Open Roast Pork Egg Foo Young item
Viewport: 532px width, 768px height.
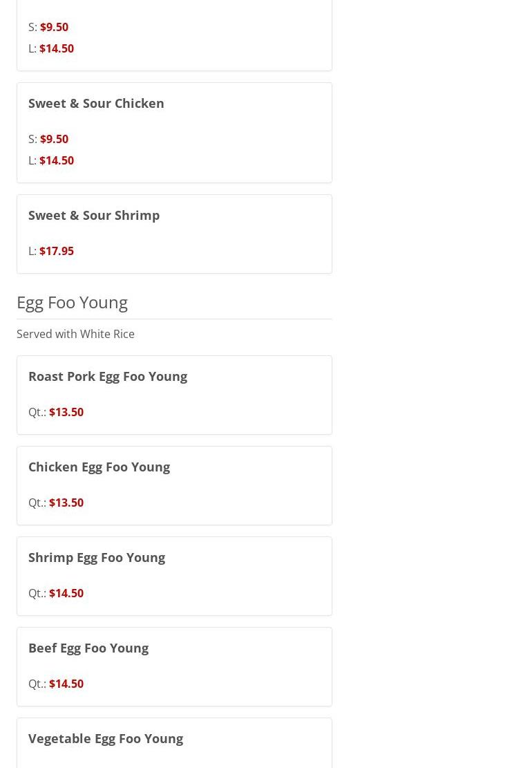[x=108, y=376]
